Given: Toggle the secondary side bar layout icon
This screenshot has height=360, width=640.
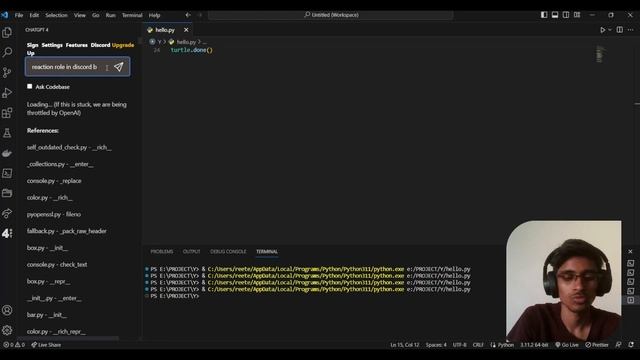Looking at the screenshot, I should 566,15.
